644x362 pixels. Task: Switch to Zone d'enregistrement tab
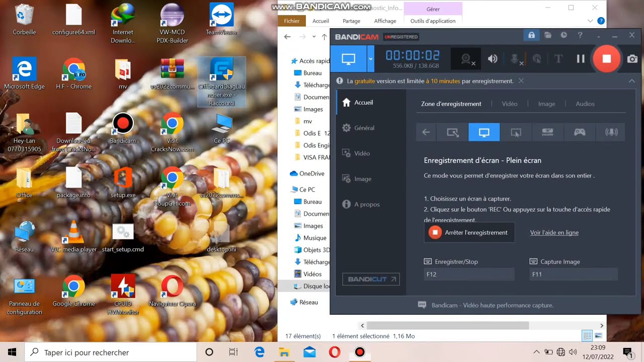[451, 104]
